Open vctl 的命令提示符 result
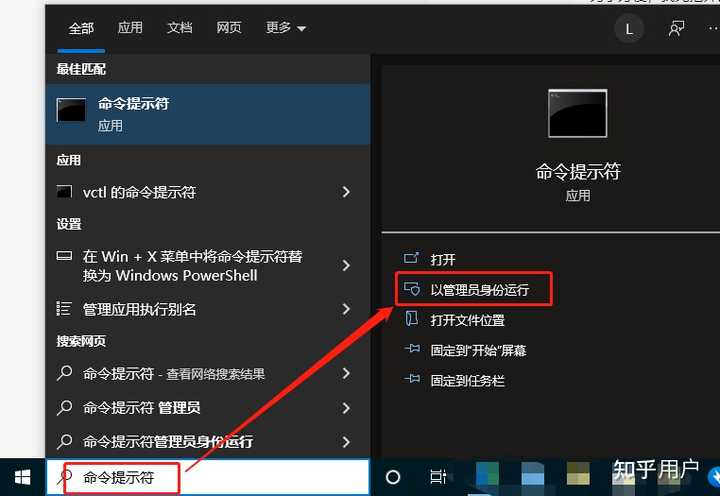This screenshot has width=720, height=496. [208, 192]
